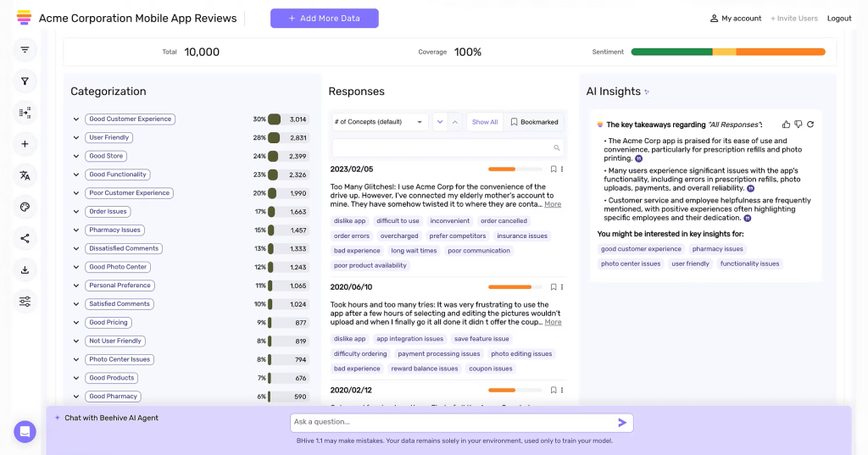Click the share icon in sidebar
The width and height of the screenshot is (868, 455).
point(25,239)
